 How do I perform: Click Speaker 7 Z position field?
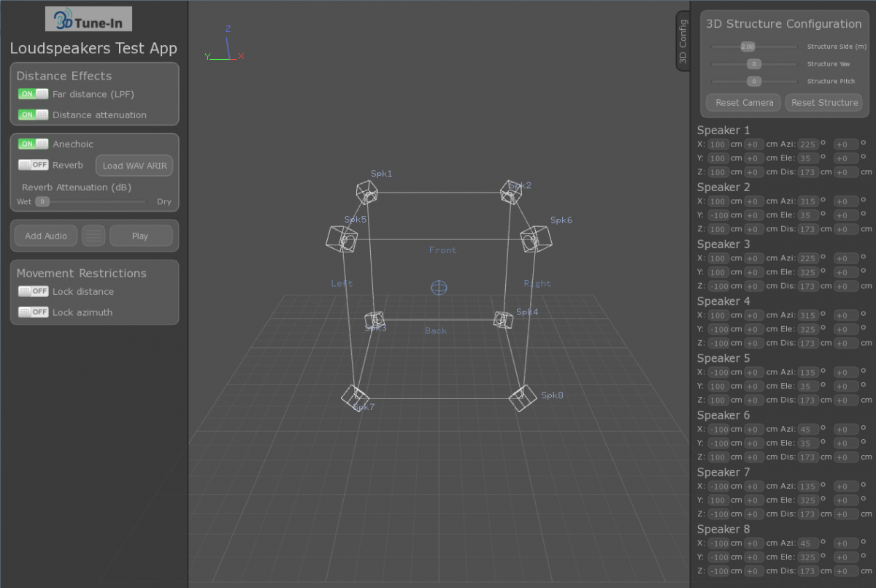pos(718,514)
